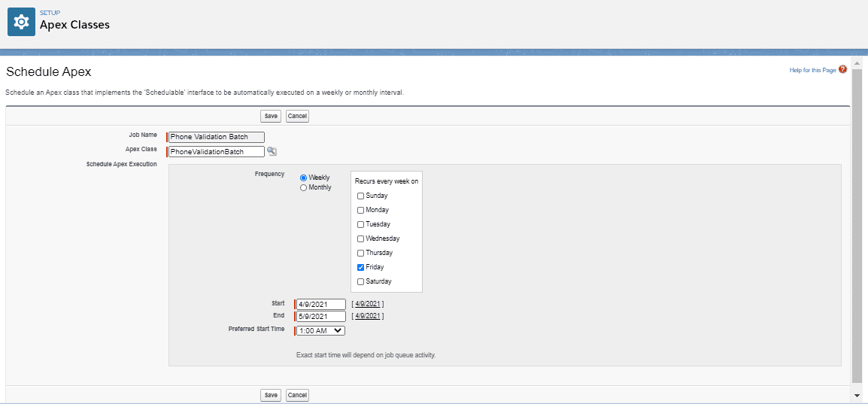Enable the Thursday checkbox

point(360,253)
